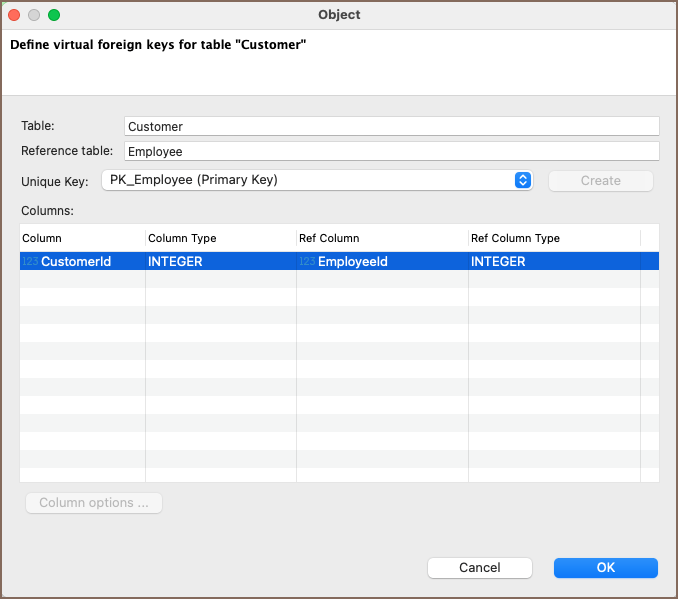Click the INTEGER cell under Ref Column Type
The height and width of the screenshot is (599, 678).
point(499,262)
